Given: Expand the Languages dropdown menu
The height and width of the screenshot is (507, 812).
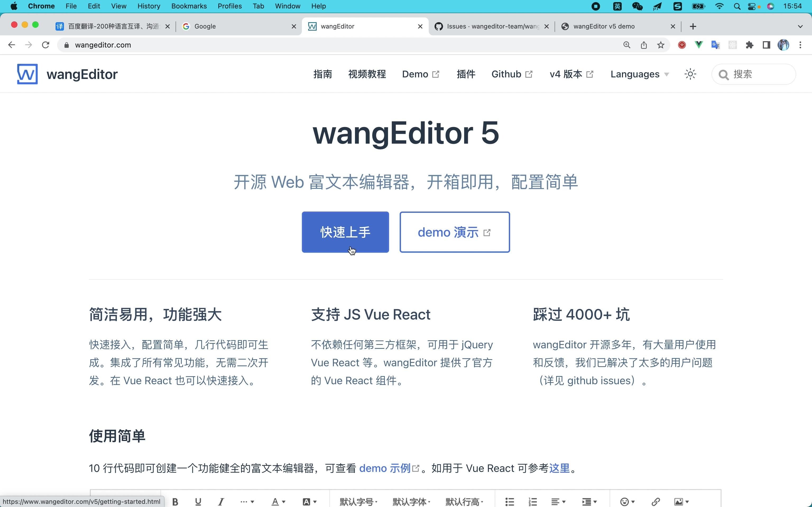Looking at the screenshot, I should click(x=639, y=74).
